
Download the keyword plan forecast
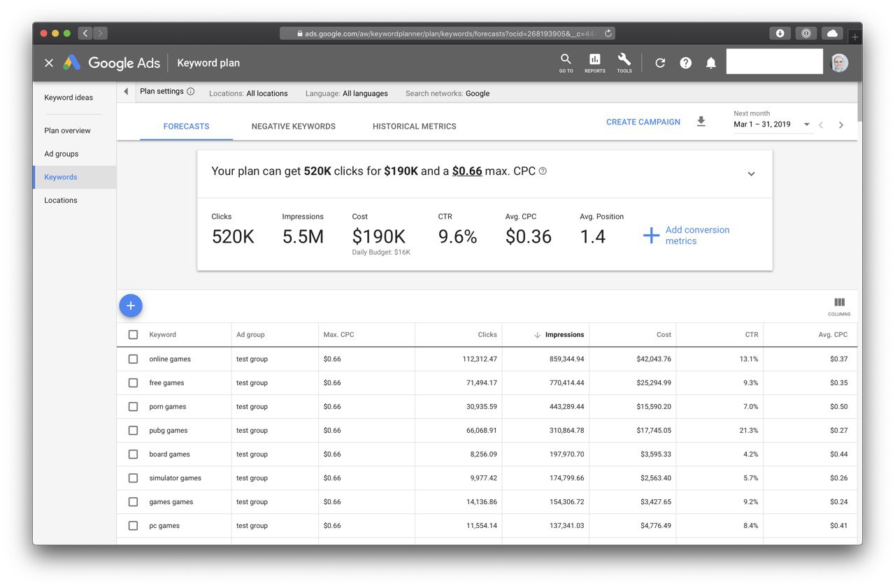pos(701,122)
